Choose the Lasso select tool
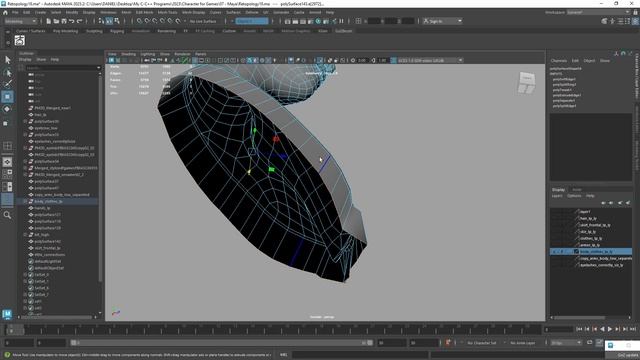This screenshot has width=640, height=360. [x=7, y=73]
